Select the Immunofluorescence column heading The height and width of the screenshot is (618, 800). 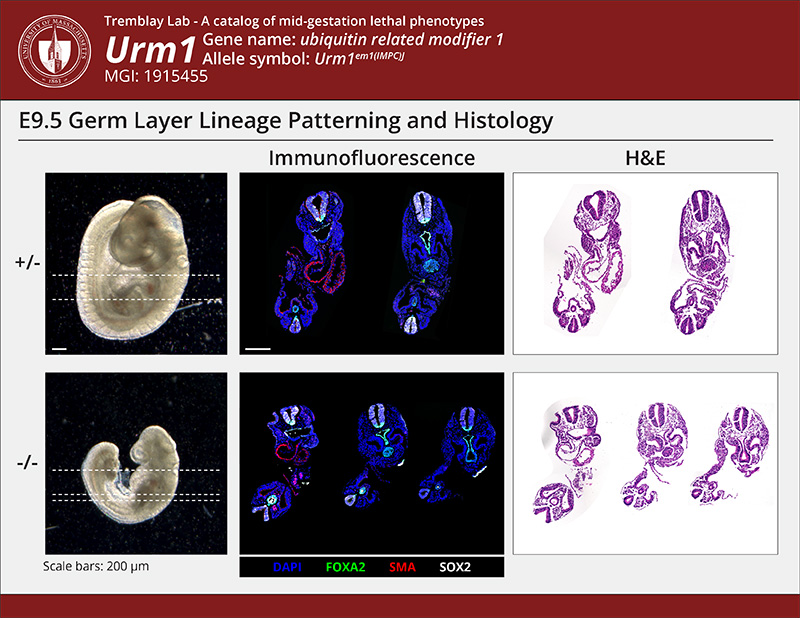[371, 158]
